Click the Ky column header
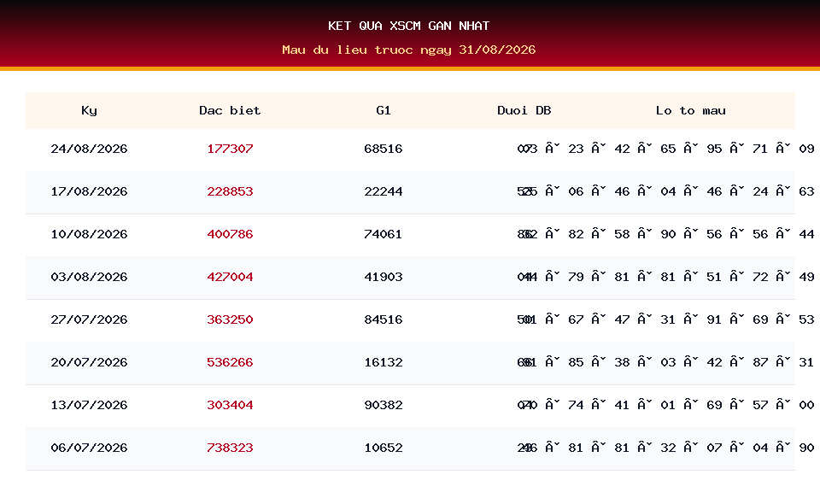The height and width of the screenshot is (504, 820). (x=89, y=110)
